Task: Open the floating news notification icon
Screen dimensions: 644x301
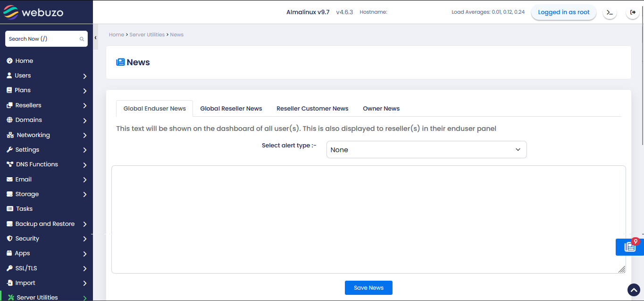Action: pos(629,247)
